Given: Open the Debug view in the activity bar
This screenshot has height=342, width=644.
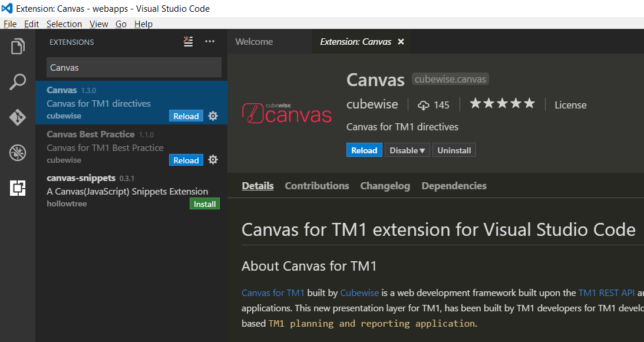Looking at the screenshot, I should (18, 152).
